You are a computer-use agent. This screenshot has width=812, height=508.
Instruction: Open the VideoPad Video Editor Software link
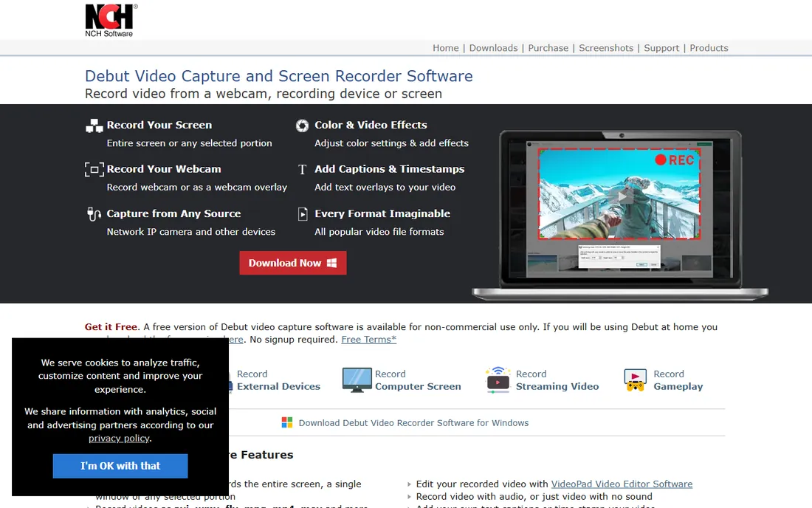[622, 484]
